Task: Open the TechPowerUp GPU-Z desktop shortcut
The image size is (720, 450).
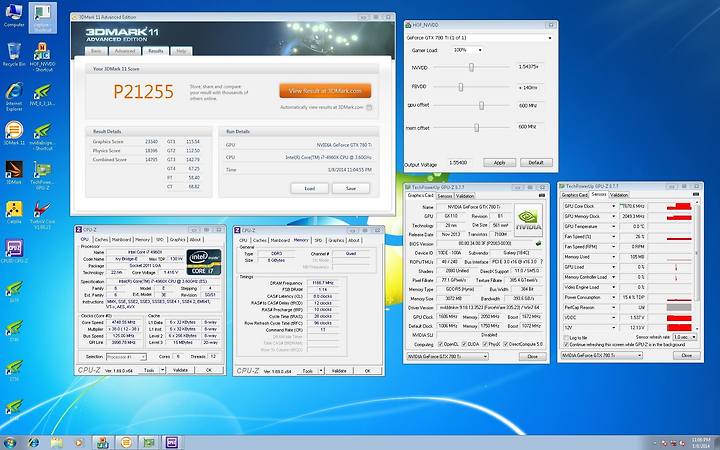Action: (42, 175)
